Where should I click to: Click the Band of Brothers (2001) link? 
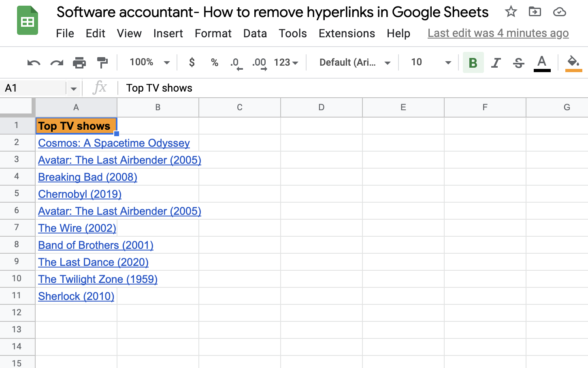tap(96, 245)
